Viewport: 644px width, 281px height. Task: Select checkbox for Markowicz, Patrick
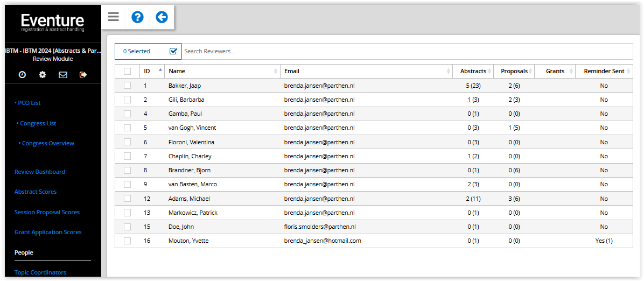pos(127,213)
